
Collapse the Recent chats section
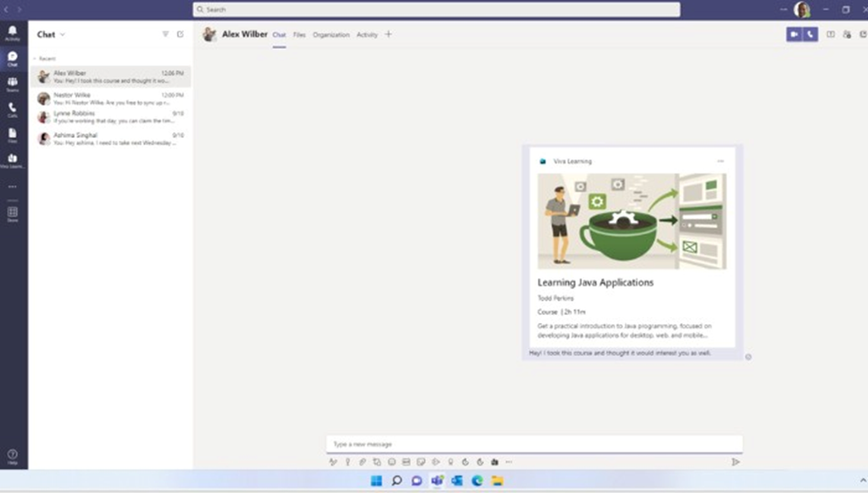pos(45,59)
